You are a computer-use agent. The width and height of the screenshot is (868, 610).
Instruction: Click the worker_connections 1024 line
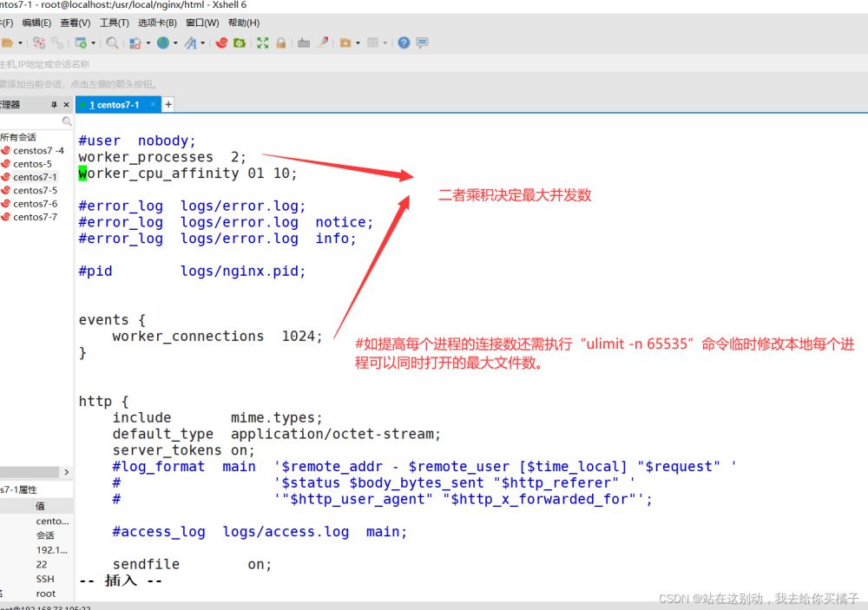tap(217, 337)
